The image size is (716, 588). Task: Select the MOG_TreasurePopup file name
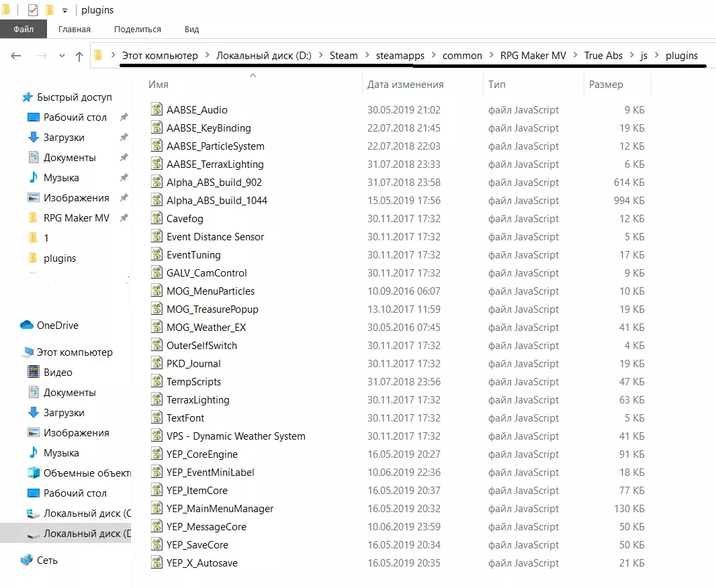[212, 309]
